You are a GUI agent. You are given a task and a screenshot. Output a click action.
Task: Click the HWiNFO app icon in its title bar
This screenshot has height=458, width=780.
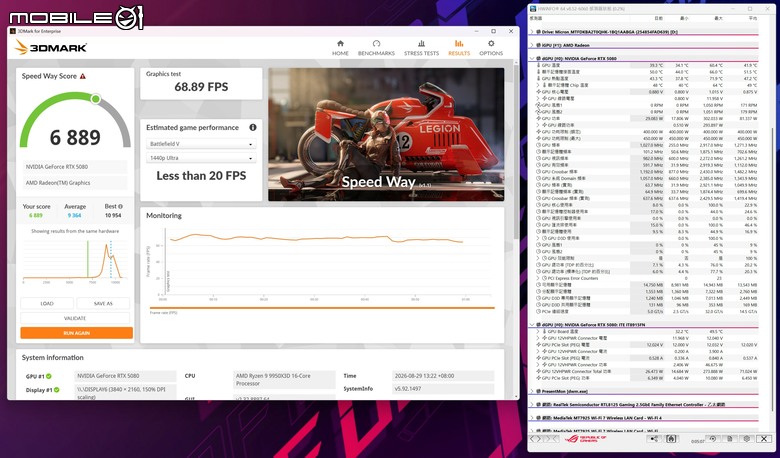(533, 8)
